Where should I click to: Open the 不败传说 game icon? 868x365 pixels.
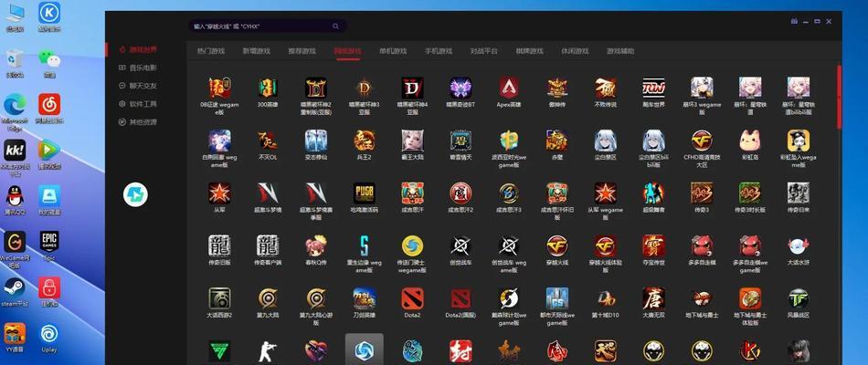[x=606, y=88]
